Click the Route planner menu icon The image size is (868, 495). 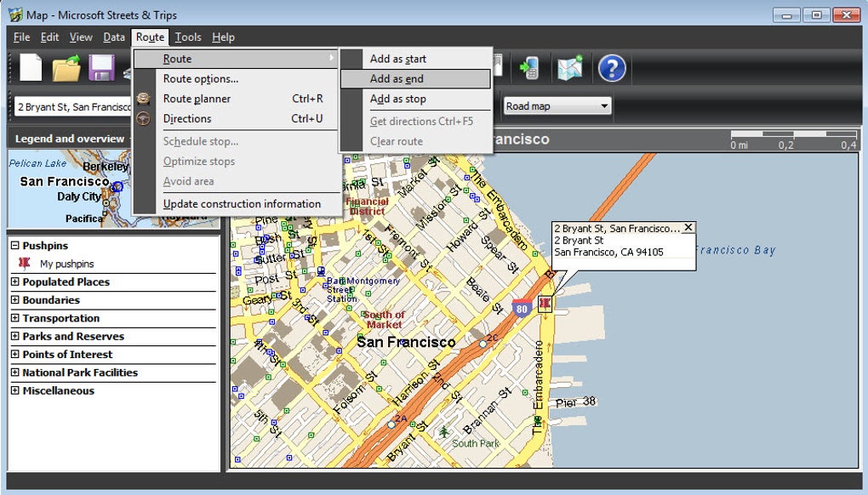click(143, 99)
